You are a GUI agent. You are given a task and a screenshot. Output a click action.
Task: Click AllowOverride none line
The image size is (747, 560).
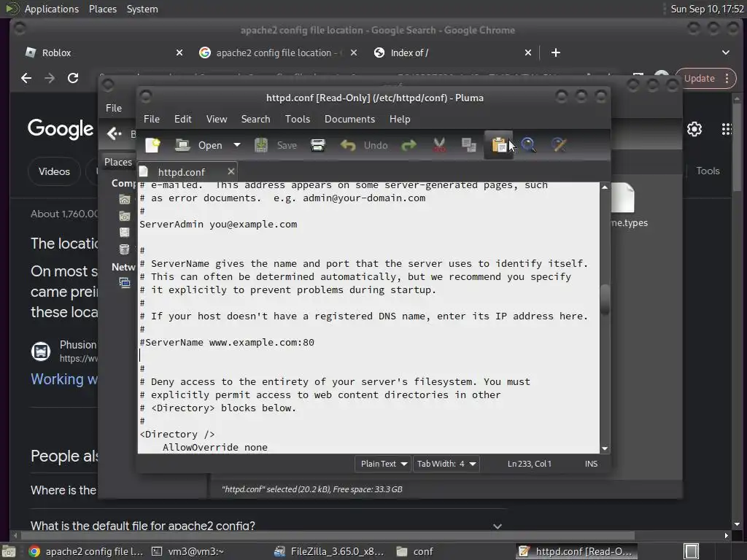[215, 447]
